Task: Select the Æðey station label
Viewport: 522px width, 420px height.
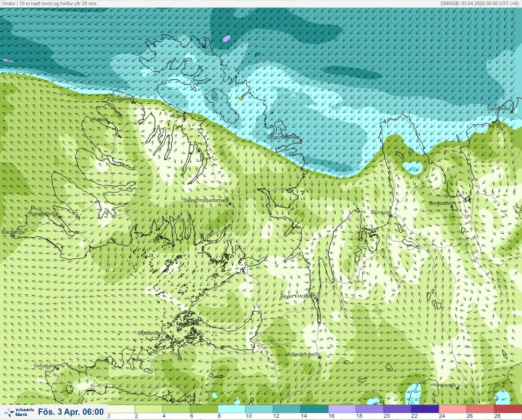Action: pyautogui.click(x=178, y=115)
